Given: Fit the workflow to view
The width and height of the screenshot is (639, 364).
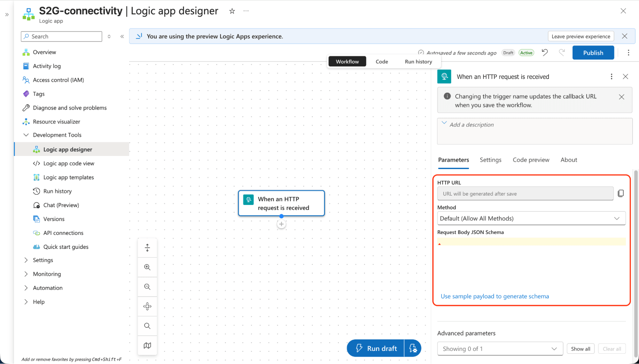Looking at the screenshot, I should 147,306.
